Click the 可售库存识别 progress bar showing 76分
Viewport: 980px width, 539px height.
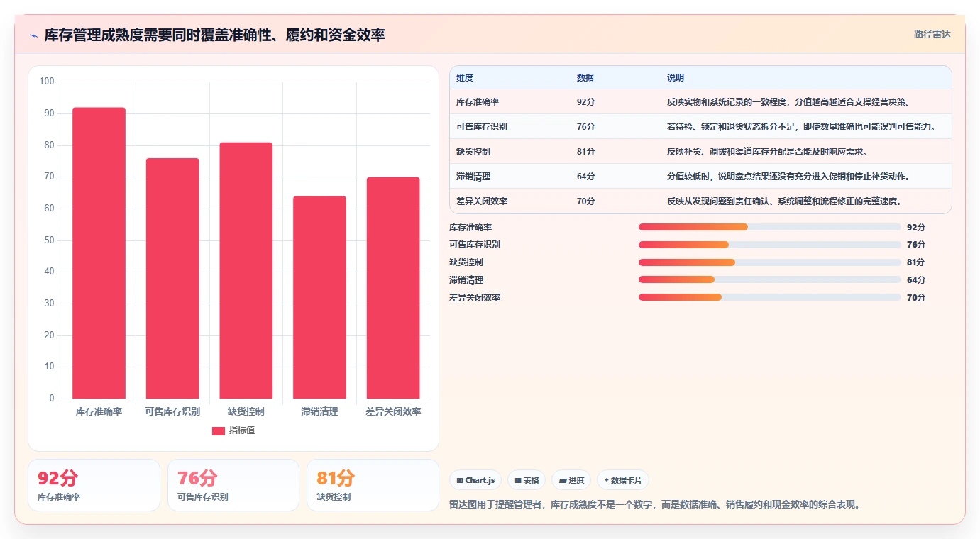point(770,245)
